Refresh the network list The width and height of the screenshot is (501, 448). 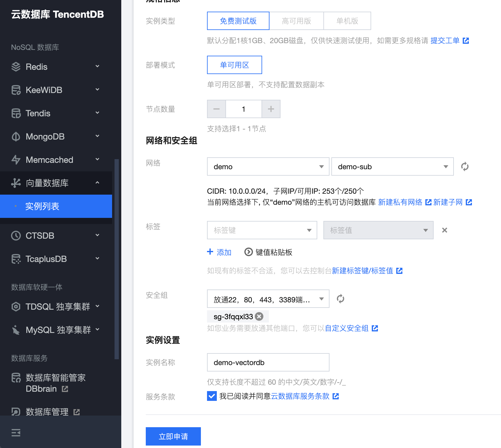coord(465,166)
